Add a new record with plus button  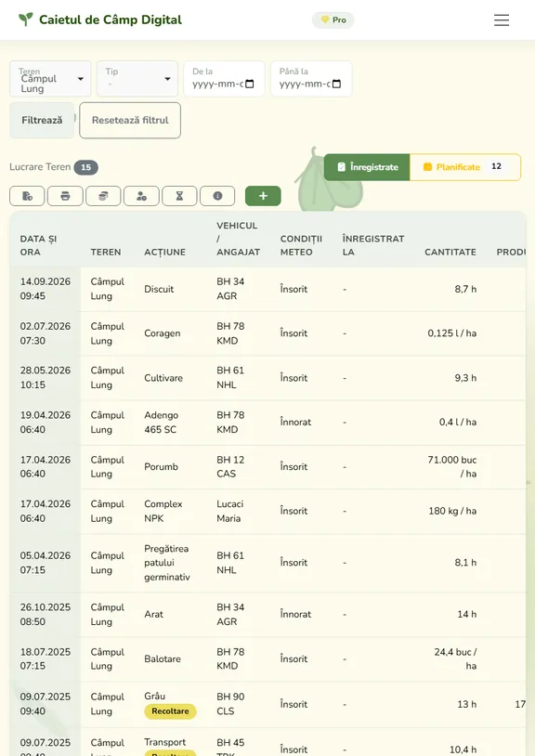tap(263, 196)
